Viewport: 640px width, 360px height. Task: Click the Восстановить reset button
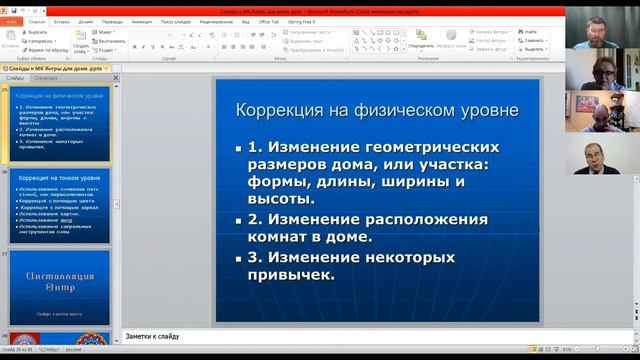point(109,41)
